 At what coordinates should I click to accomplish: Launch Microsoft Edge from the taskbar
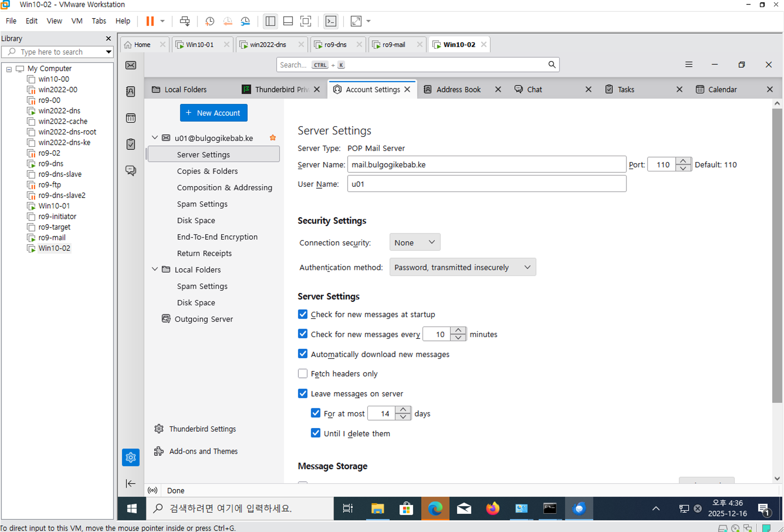click(435, 508)
